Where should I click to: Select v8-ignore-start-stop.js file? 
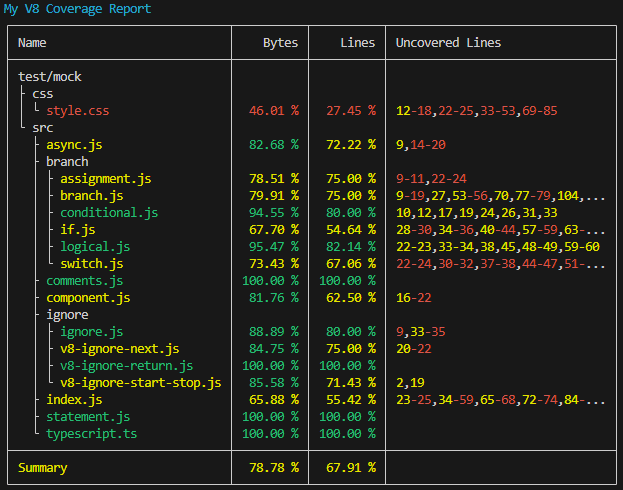(x=141, y=383)
